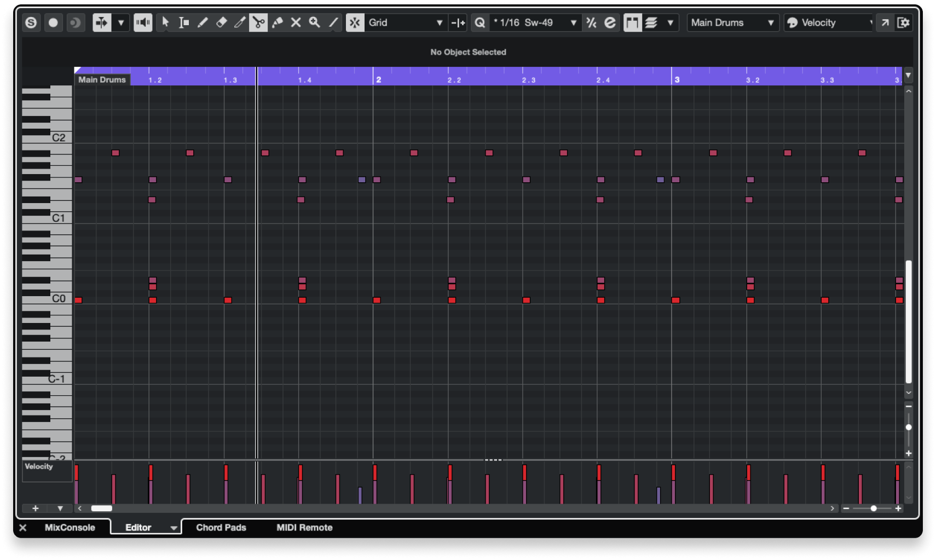Screen dimensions: 936x560
Task: Select the Line tool
Action: (333, 22)
